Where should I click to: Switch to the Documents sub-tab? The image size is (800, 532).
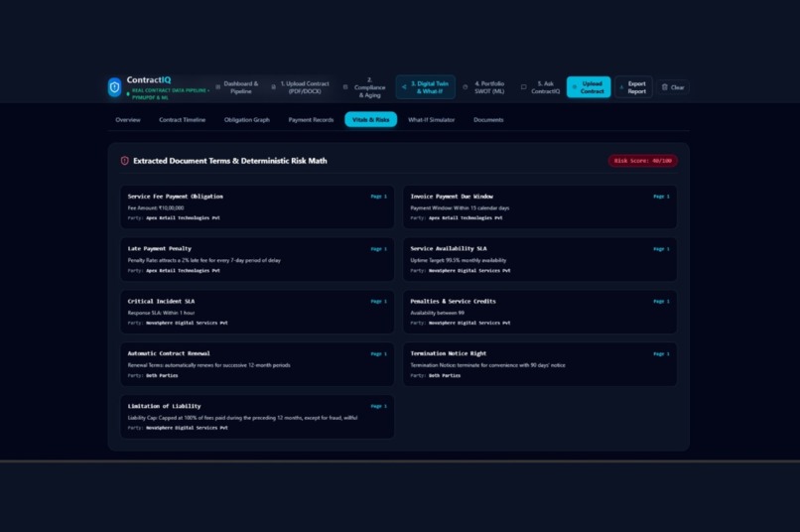488,120
